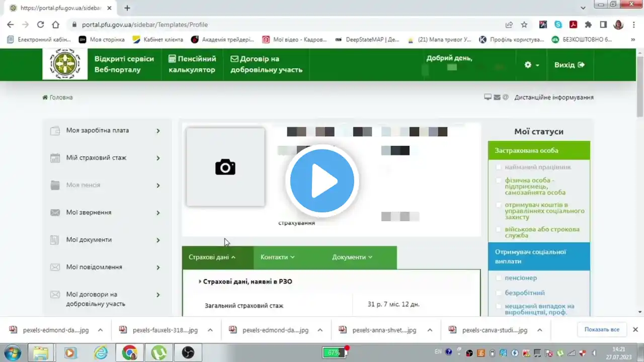Click the taskbar clock showing 14:21
This screenshot has height=362, width=644.
pos(618,353)
